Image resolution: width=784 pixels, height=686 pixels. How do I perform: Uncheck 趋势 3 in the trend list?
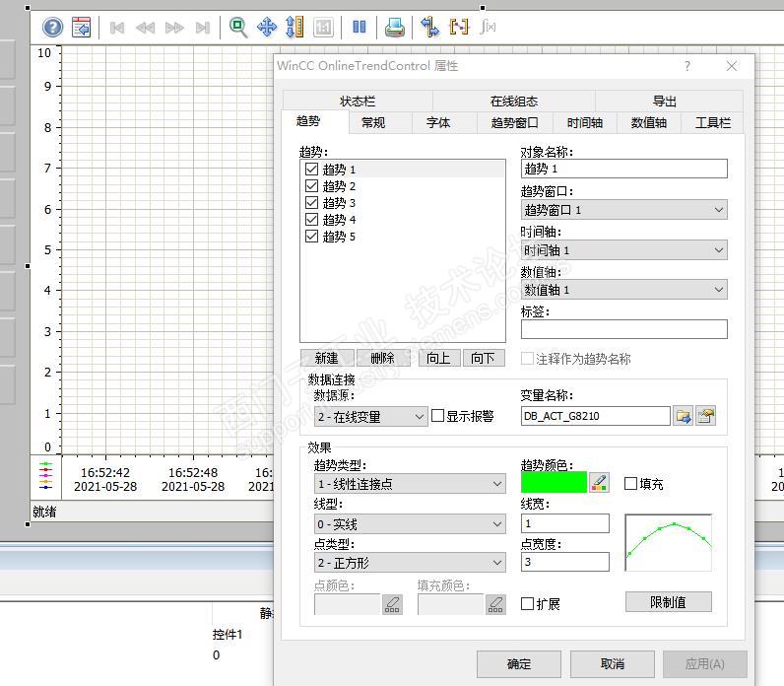(311, 203)
